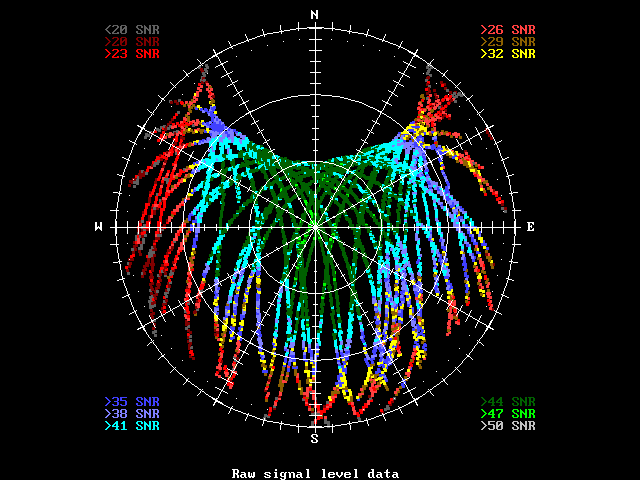
Task: Click the '>38 SNR' legend entry
Action: click(132, 414)
